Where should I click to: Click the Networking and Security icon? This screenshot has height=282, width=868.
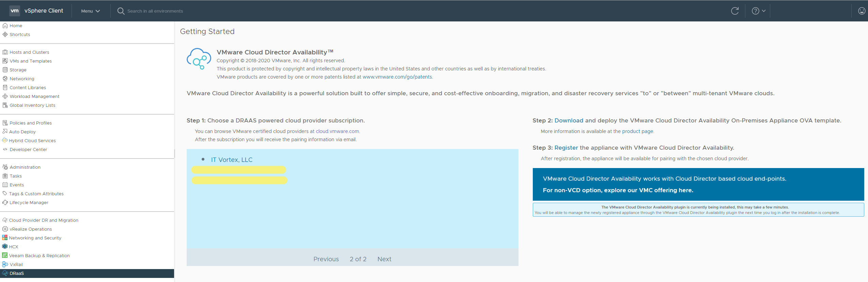pyautogui.click(x=5, y=237)
